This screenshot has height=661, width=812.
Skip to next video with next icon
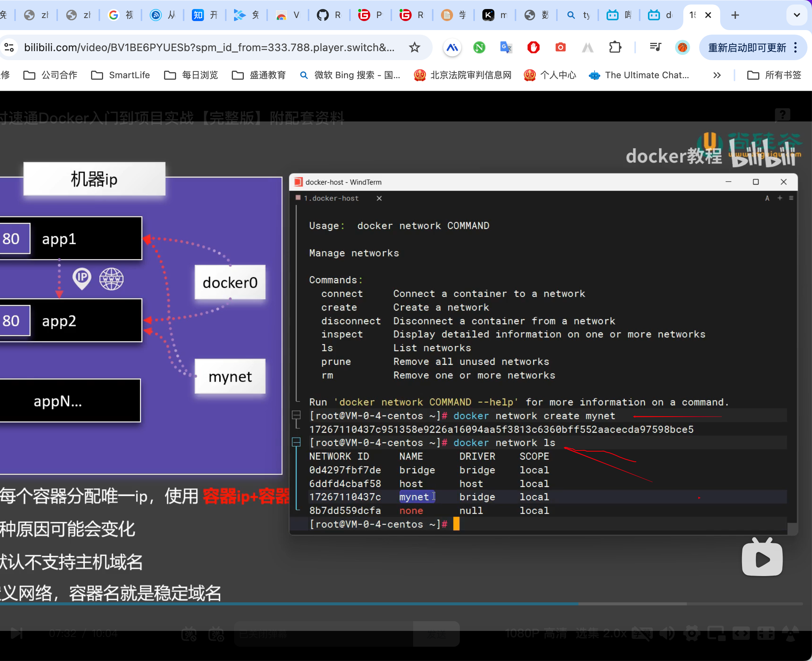coord(17,634)
